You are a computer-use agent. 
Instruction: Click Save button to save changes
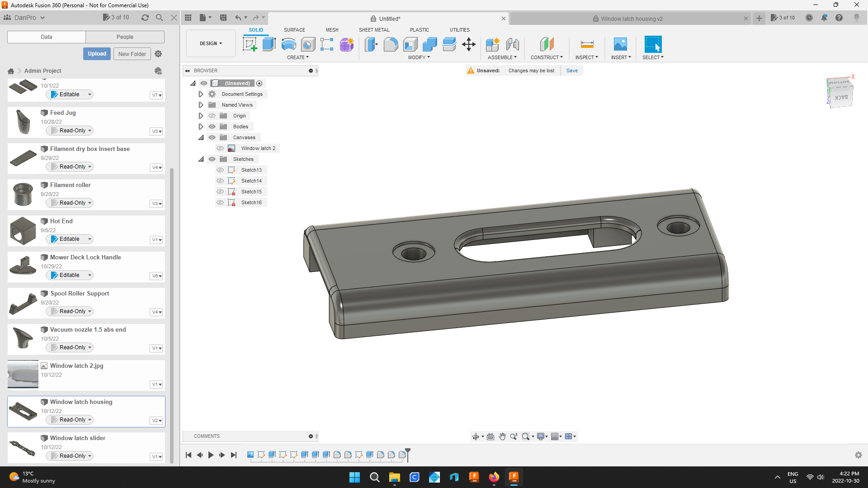click(571, 70)
